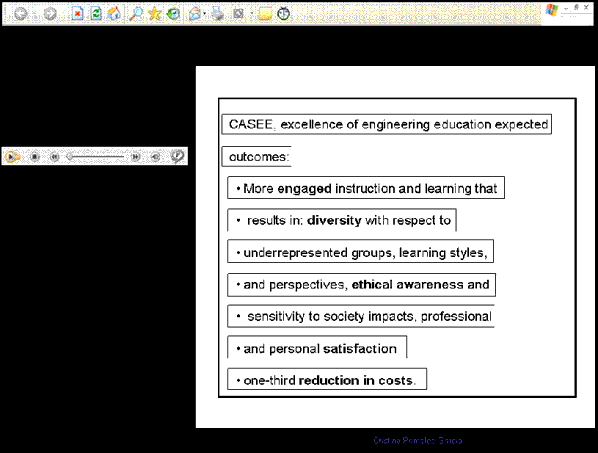Open Search with the magnifying glass icon
Screen dimensions: 598x453
point(136,14)
